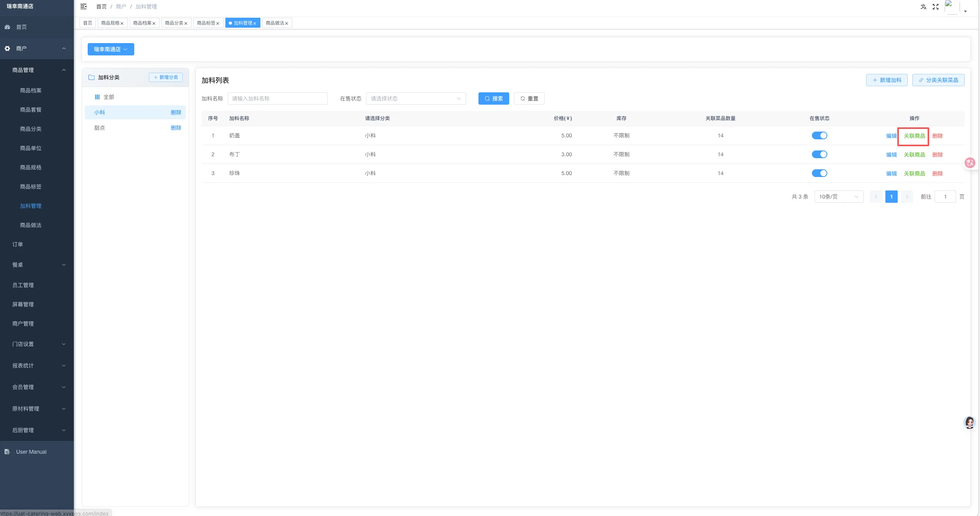
Task: Click the 关联菜品数量 column header
Action: [720, 119]
